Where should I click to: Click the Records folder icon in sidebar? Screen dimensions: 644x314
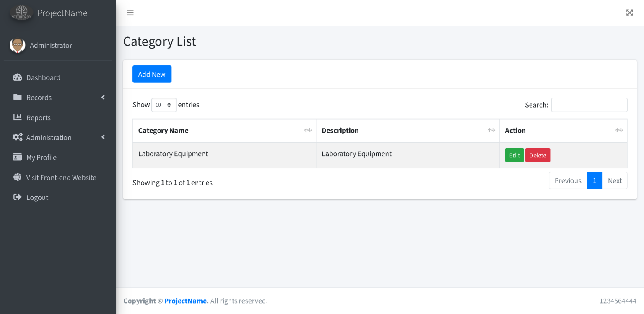(17, 97)
